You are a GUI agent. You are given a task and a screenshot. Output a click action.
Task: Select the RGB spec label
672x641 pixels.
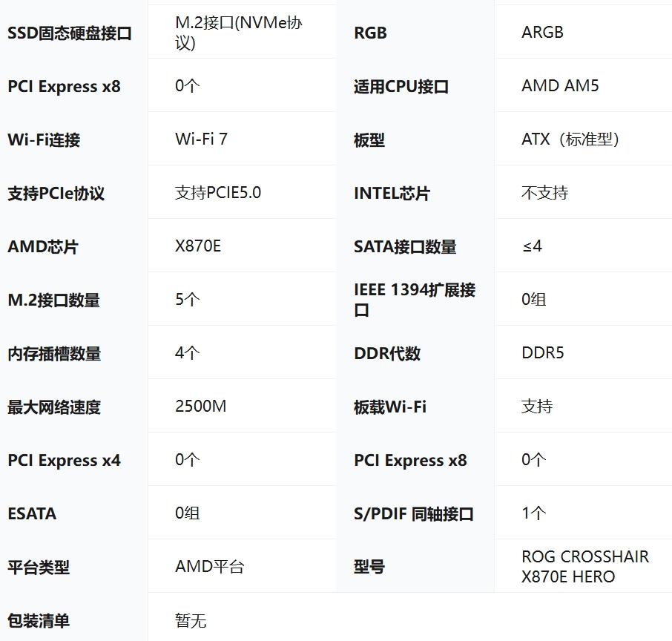click(x=370, y=33)
